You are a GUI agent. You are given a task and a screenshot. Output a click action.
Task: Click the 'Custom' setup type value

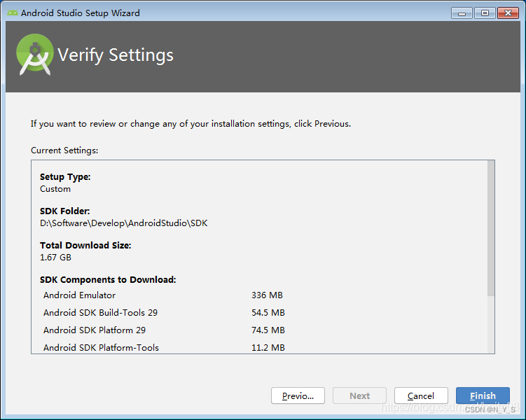click(x=55, y=189)
